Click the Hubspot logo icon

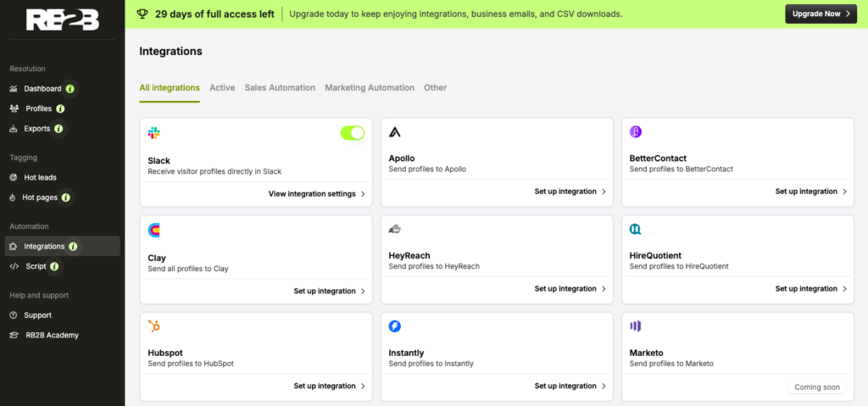click(154, 326)
